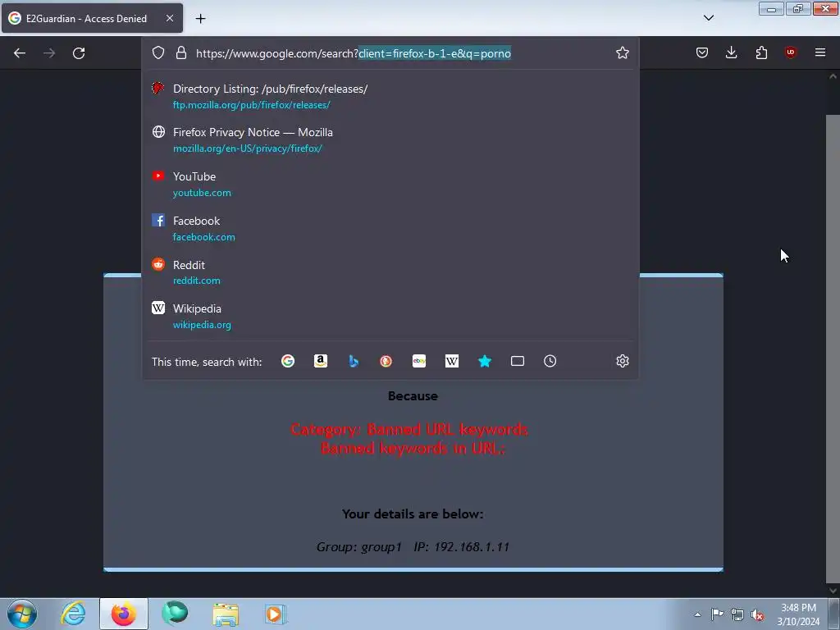Viewport: 840px width, 630px height.
Task: Open search settings gear
Action: pos(622,362)
